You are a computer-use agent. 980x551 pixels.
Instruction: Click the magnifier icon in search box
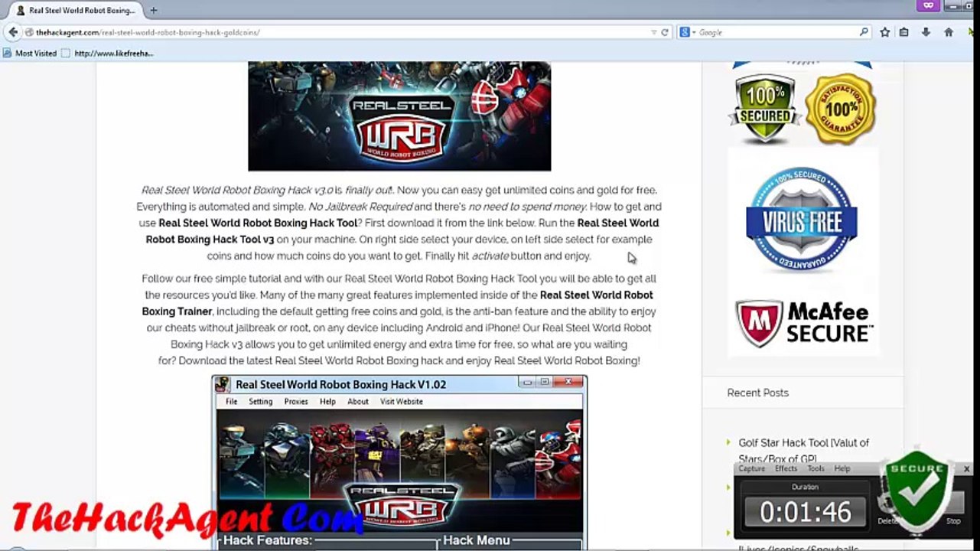pyautogui.click(x=864, y=32)
